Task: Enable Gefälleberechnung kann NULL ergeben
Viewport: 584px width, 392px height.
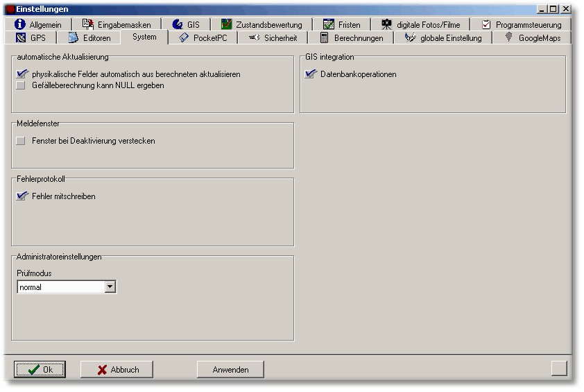Action: (x=21, y=85)
